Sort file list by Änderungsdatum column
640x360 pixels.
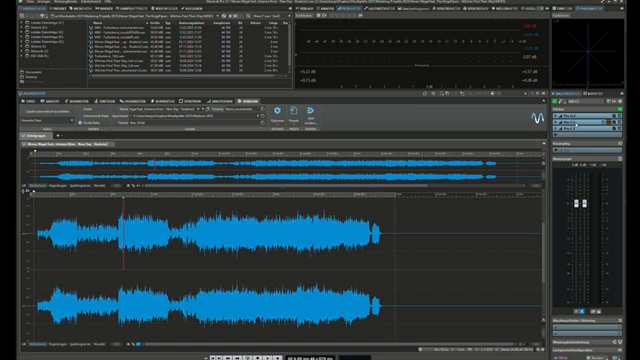[191, 23]
